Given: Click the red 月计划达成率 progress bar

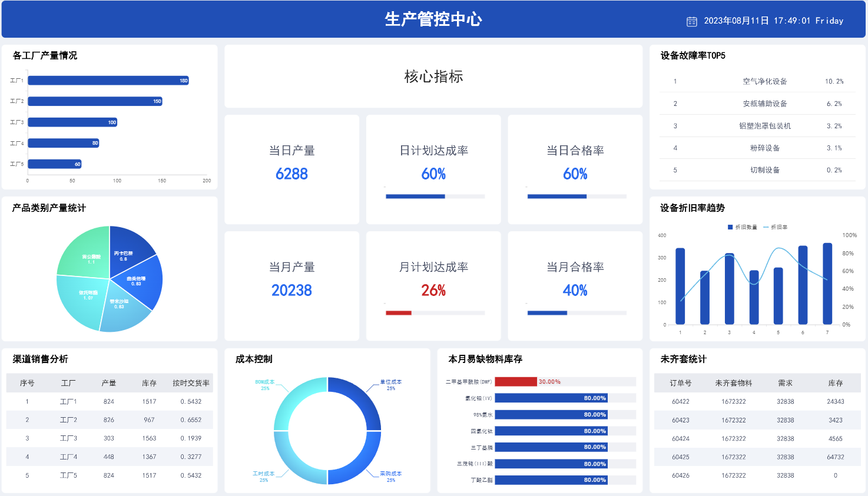Looking at the screenshot, I should [399, 313].
